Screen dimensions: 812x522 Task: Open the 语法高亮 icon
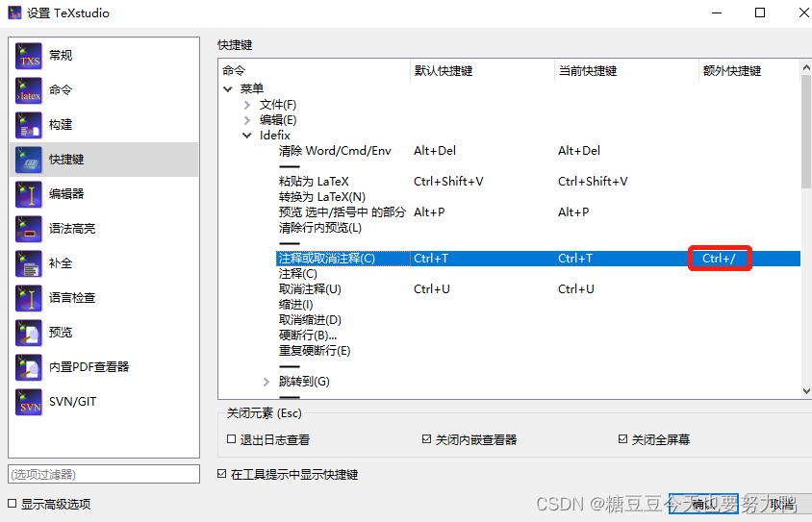[x=29, y=229]
